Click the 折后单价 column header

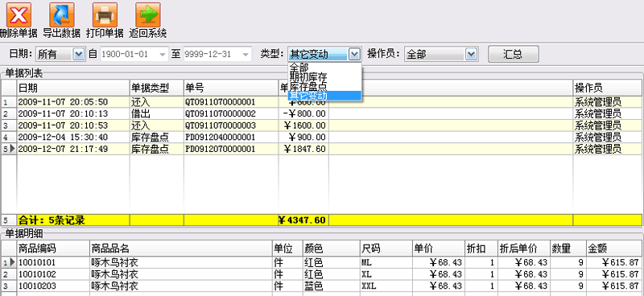524,249
